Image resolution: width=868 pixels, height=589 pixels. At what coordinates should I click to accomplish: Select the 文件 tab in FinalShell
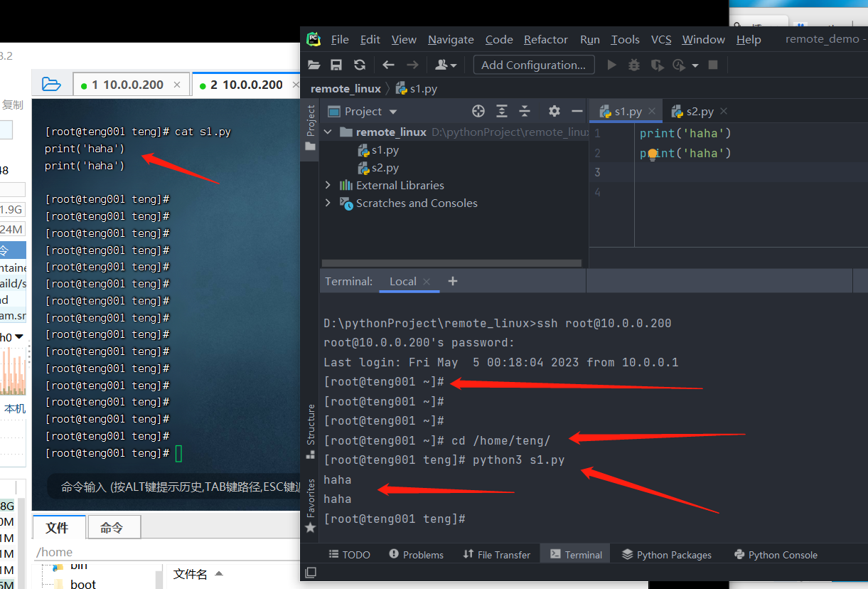[x=59, y=527]
